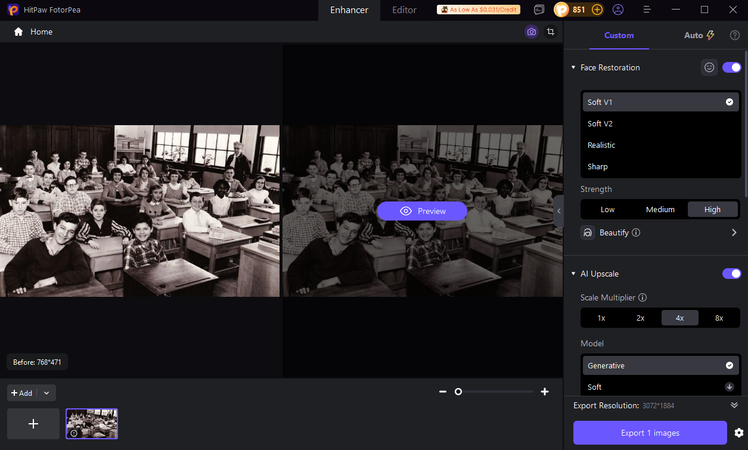
Task: Open the feedback window icon in title bar
Action: pyautogui.click(x=539, y=10)
